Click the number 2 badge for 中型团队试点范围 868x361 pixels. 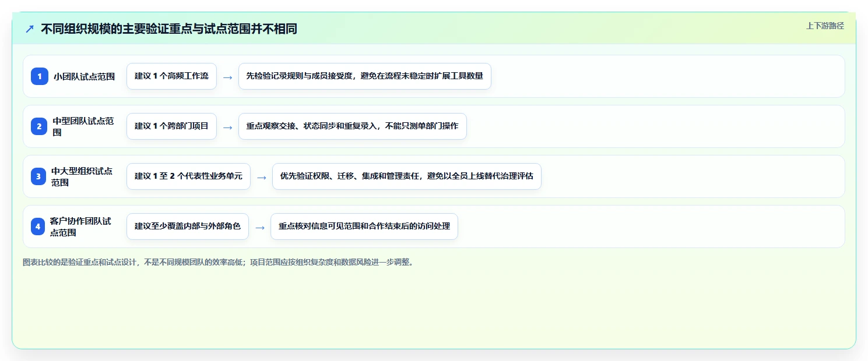[39, 126]
